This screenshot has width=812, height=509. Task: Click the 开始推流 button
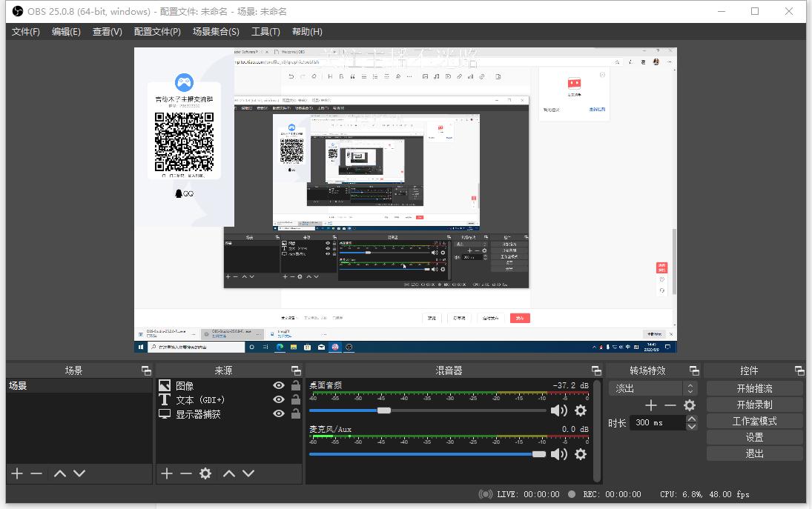point(754,388)
